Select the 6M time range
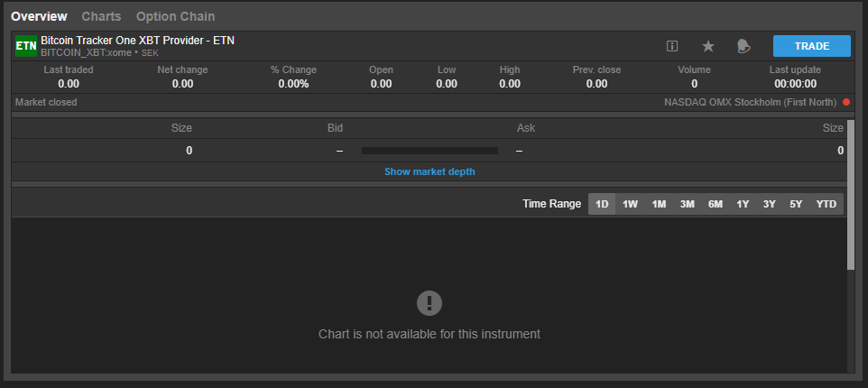The image size is (868, 388). coord(716,204)
